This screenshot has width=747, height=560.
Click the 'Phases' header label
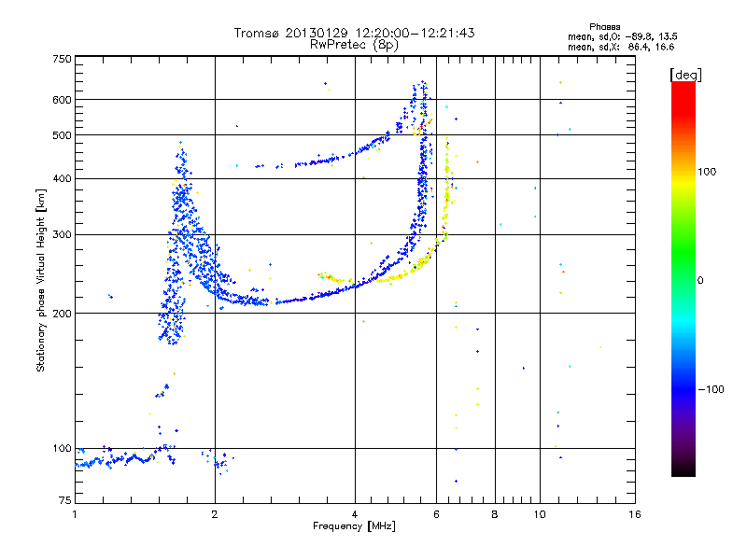pyautogui.click(x=604, y=27)
